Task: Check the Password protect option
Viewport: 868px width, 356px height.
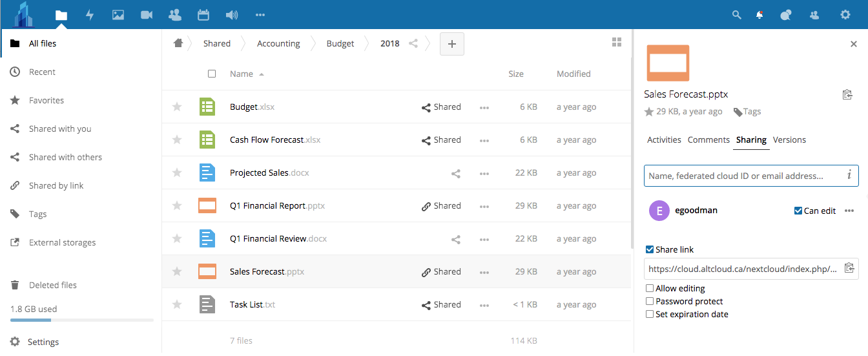Action: [650, 302]
